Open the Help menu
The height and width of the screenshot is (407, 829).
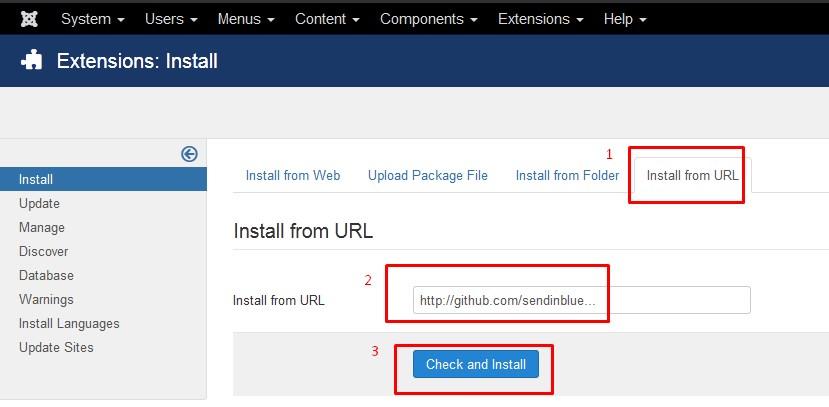coord(625,19)
